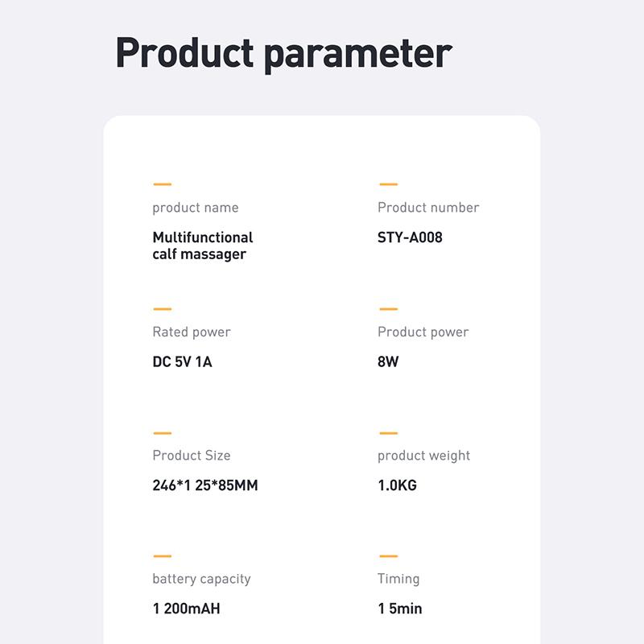This screenshot has width=644, height=644.
Task: Click the orange dash above "Rated power"
Action: [162, 309]
